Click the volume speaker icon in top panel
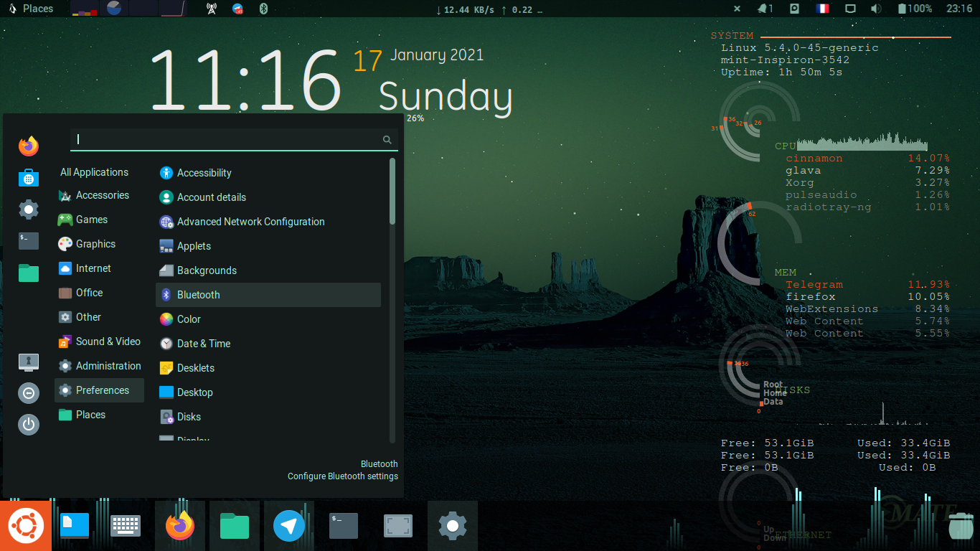The image size is (980, 551). 876,9
